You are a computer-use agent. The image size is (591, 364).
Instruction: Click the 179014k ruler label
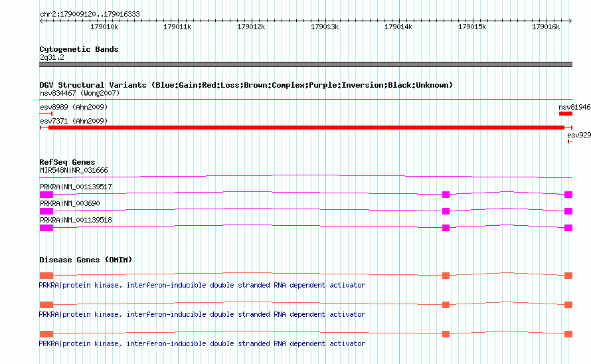[x=398, y=27]
